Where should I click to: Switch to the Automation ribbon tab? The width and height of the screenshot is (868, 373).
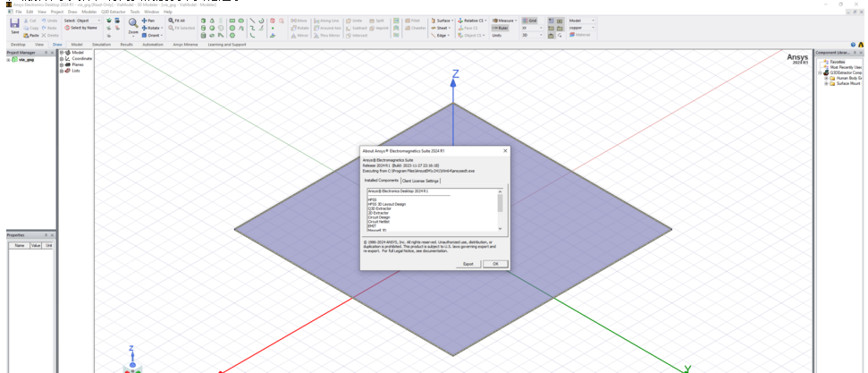(153, 45)
